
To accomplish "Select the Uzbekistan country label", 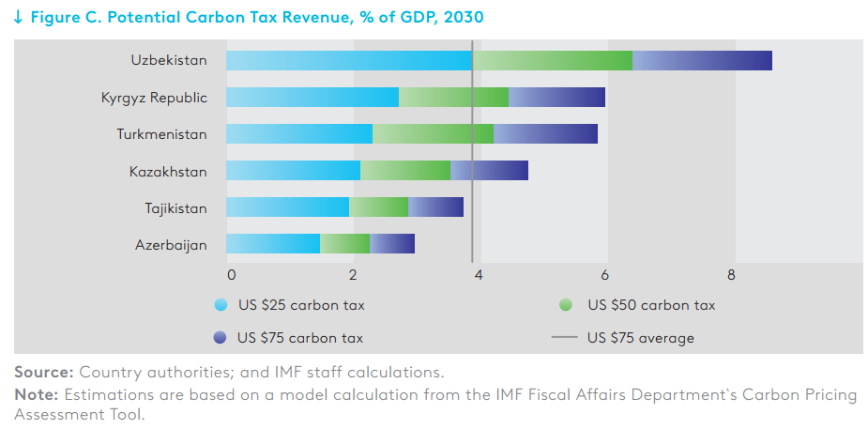I will [169, 60].
